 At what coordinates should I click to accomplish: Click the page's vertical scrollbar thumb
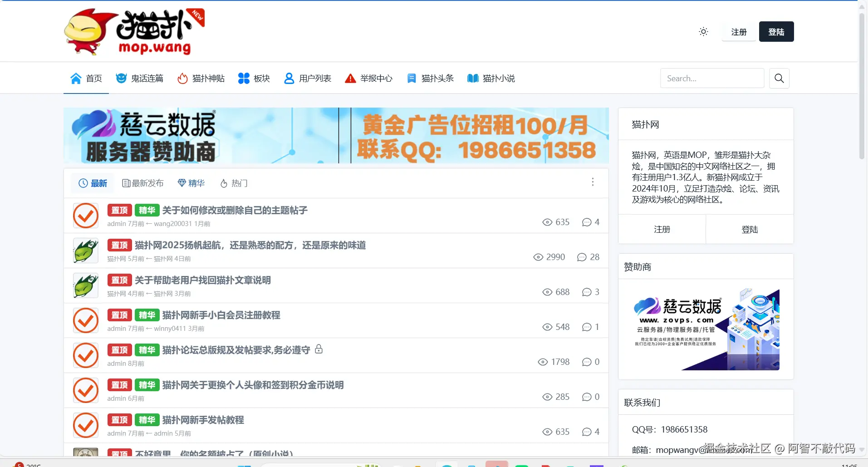862,86
